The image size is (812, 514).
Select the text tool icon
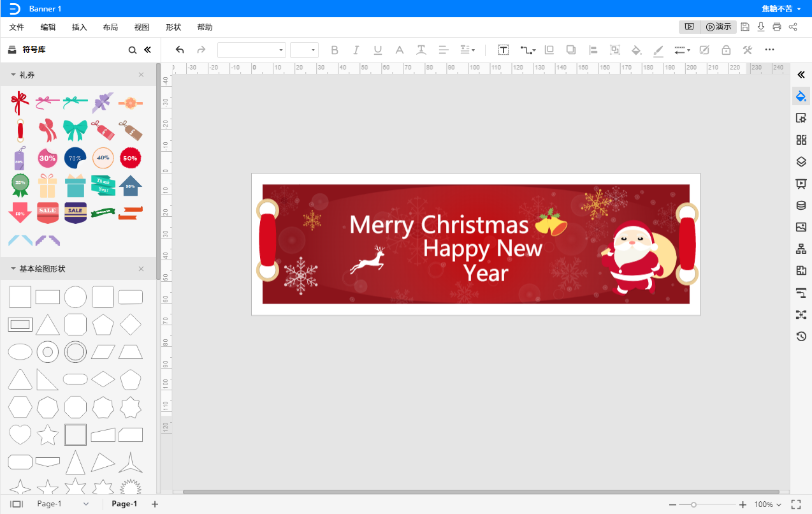tap(504, 50)
